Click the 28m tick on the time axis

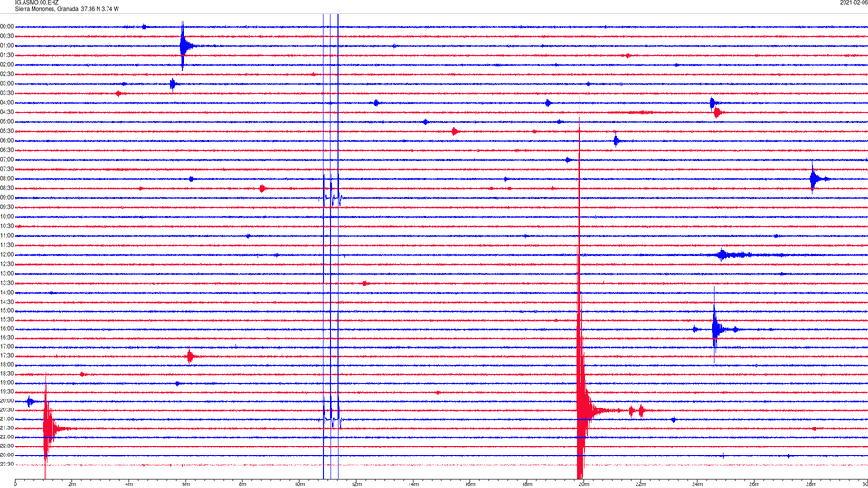point(810,484)
